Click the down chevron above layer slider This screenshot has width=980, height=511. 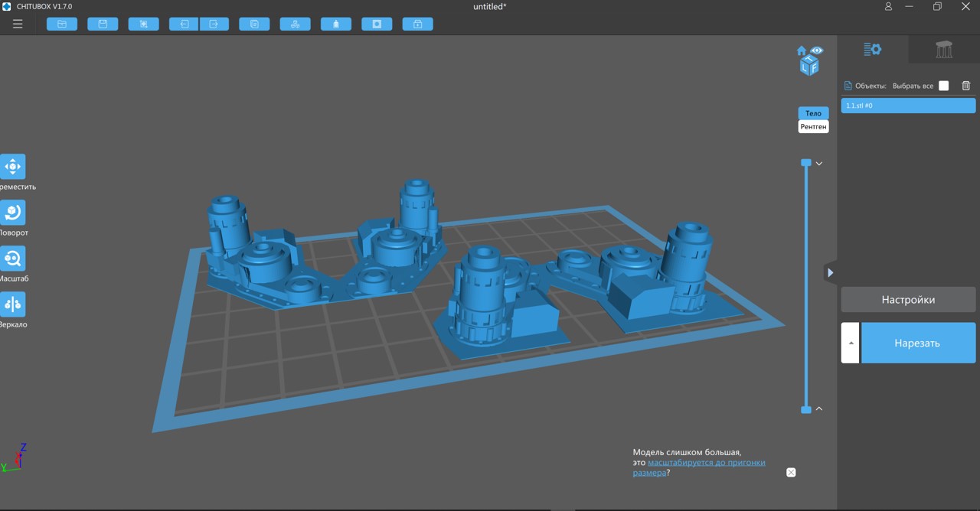(x=818, y=164)
